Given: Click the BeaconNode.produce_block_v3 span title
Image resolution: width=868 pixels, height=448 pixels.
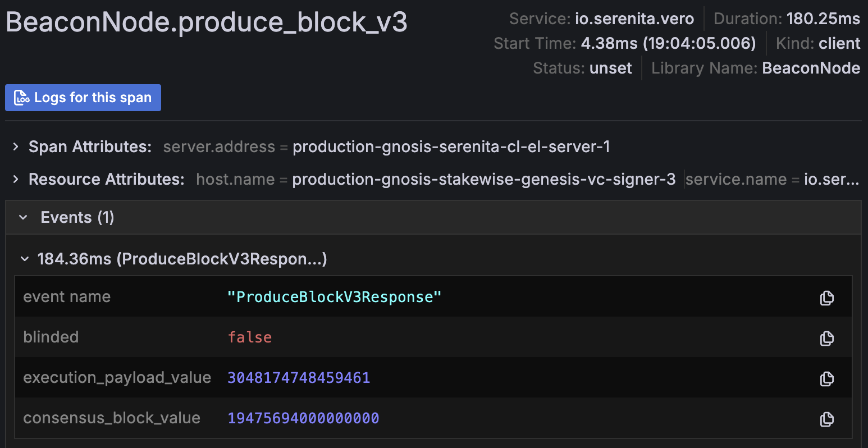Looking at the screenshot, I should [206, 22].
